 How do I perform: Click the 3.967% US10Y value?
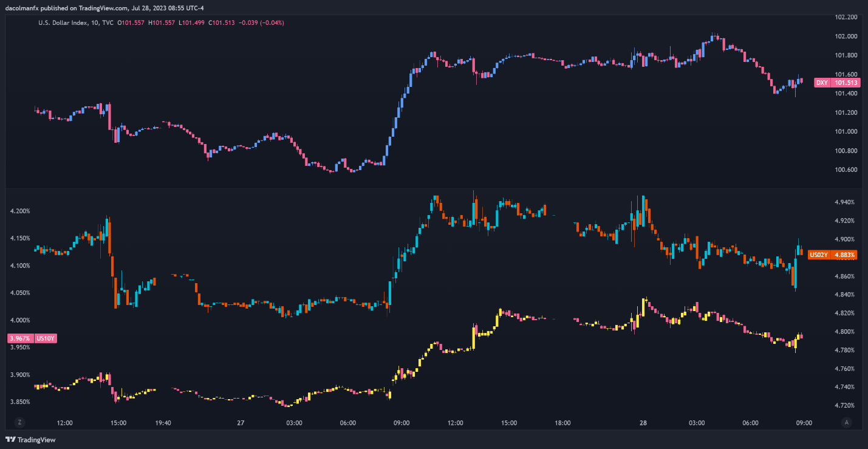point(20,338)
